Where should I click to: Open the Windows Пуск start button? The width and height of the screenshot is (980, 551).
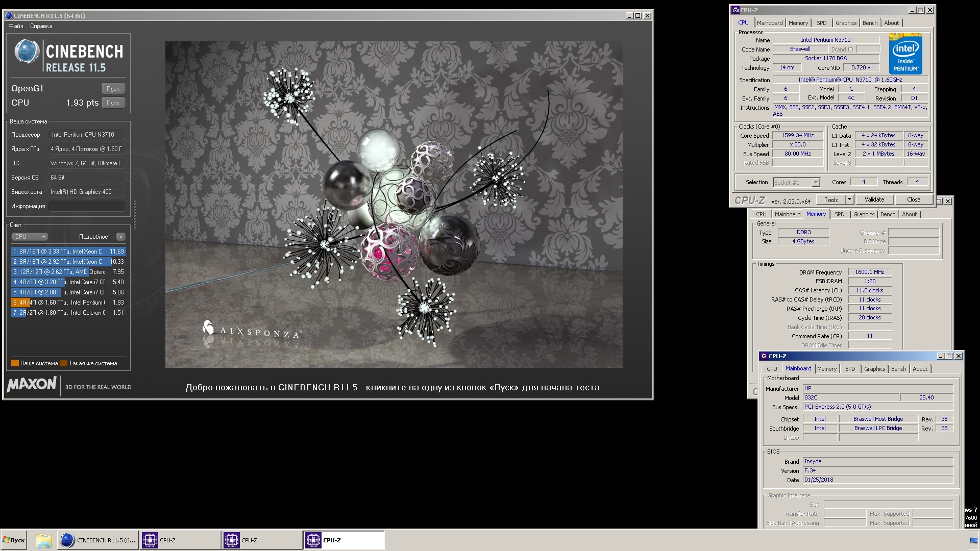pos(14,540)
